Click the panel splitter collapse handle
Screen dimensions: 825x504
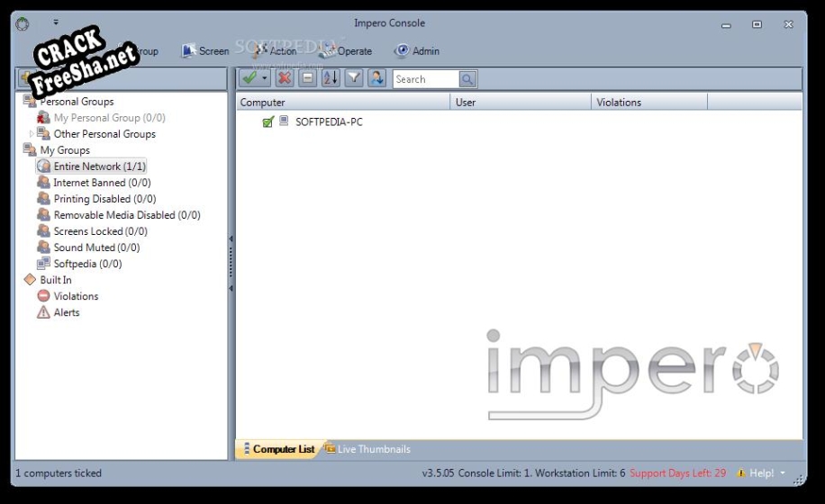pos(231,263)
